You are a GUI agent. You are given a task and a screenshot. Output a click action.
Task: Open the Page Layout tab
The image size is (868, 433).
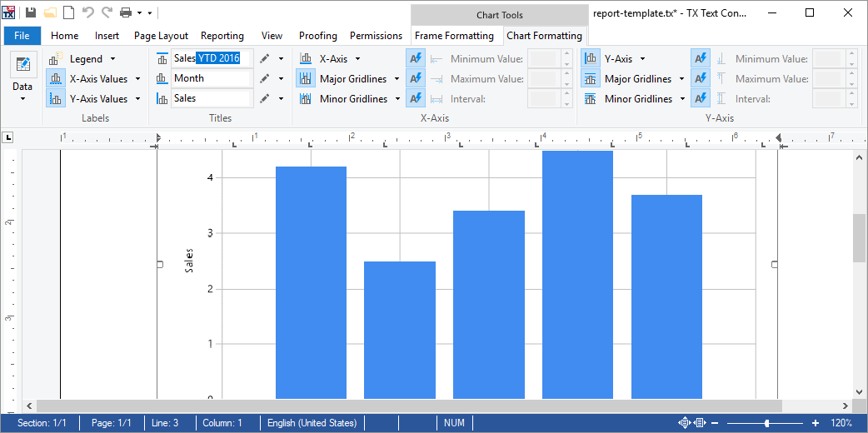click(161, 36)
